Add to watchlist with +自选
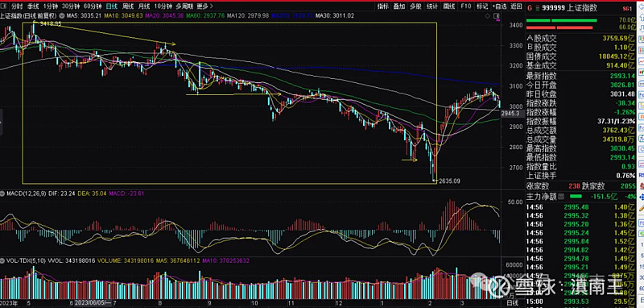The width and height of the screenshot is (644, 308). 498,6
